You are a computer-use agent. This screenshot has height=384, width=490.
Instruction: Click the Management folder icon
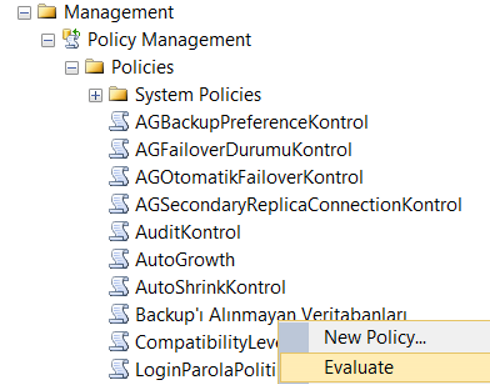pos(47,11)
